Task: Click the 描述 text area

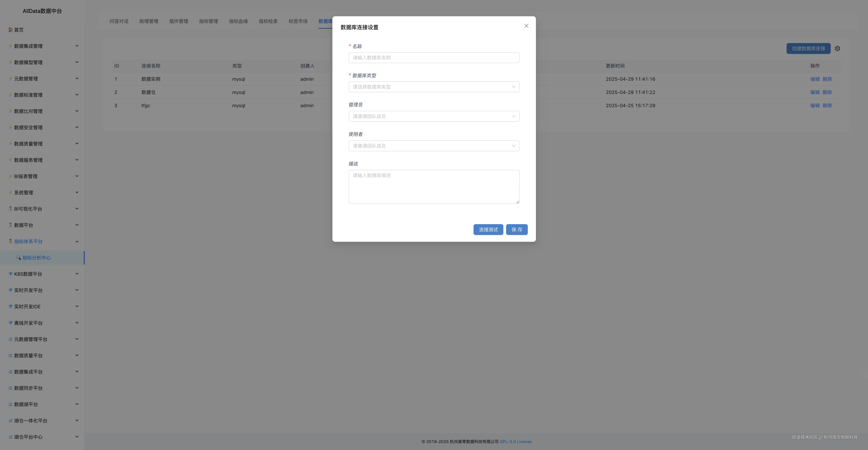Action: (x=434, y=187)
